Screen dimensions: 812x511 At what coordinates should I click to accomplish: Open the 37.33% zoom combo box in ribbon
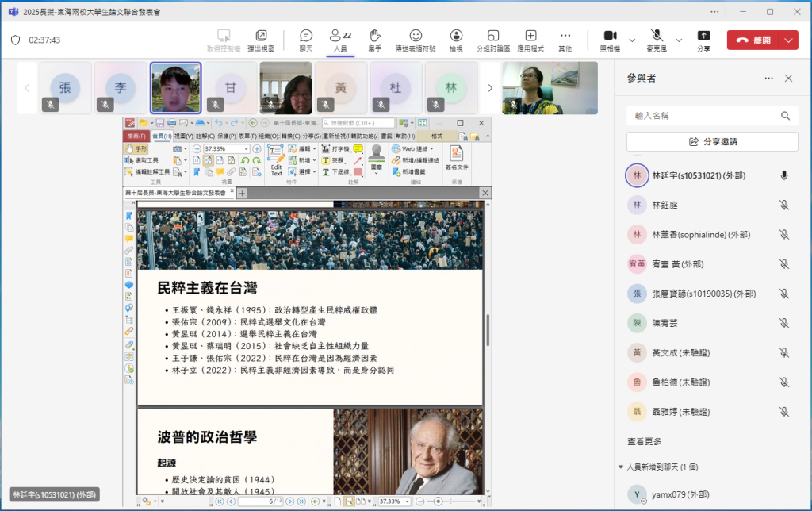[x=226, y=148]
